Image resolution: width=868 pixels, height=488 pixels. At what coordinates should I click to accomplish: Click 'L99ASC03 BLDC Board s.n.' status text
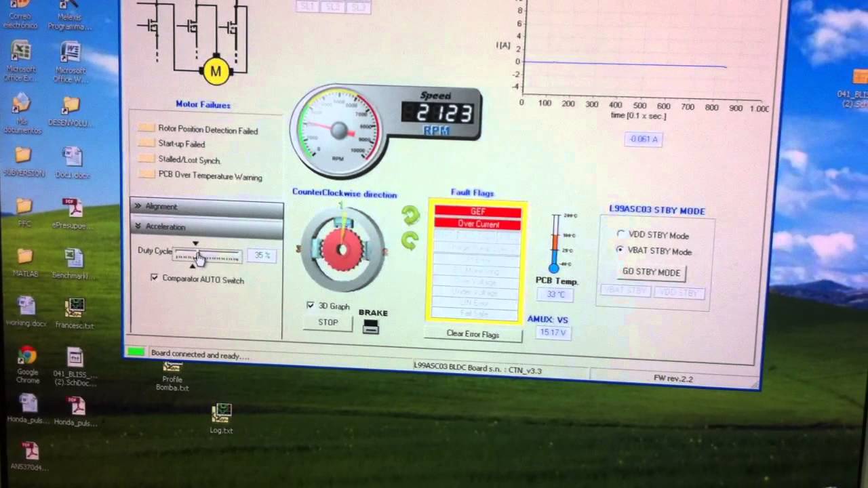(477, 370)
